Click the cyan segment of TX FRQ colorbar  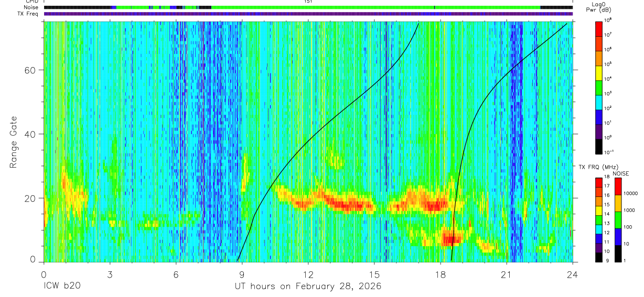point(599,228)
